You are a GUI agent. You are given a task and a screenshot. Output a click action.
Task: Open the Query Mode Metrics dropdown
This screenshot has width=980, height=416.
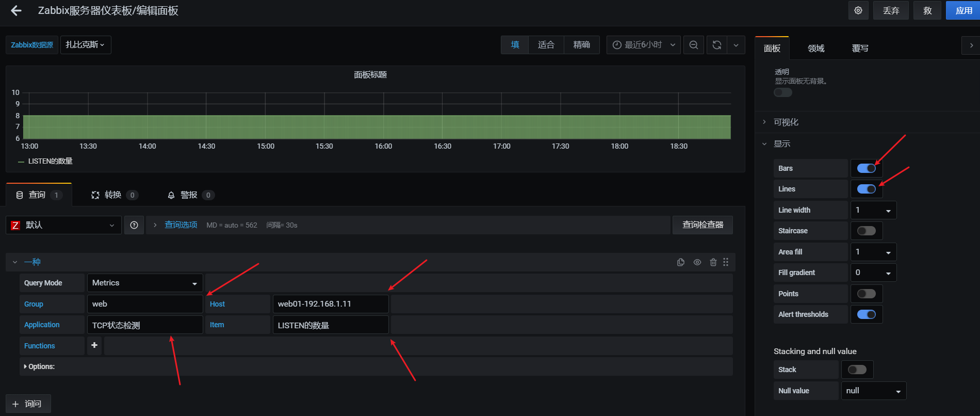(144, 283)
